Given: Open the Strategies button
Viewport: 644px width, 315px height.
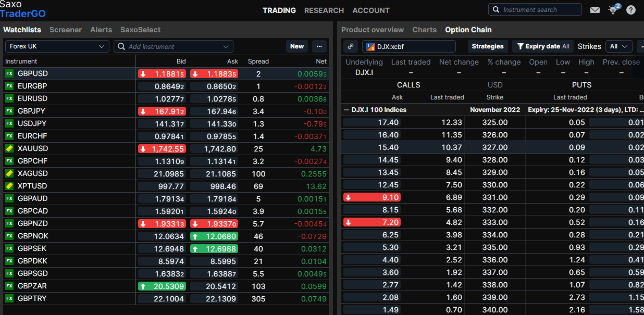Looking at the screenshot, I should [x=488, y=46].
